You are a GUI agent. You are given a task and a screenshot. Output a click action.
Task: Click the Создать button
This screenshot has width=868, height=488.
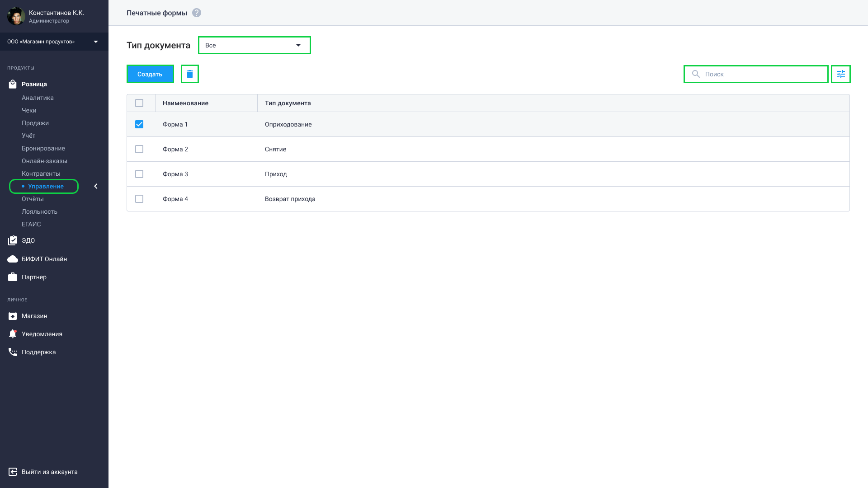[x=150, y=74]
